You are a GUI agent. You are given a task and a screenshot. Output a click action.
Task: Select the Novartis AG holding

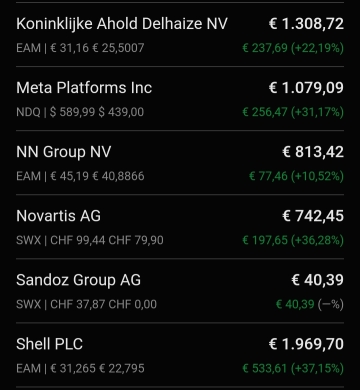tap(180, 227)
